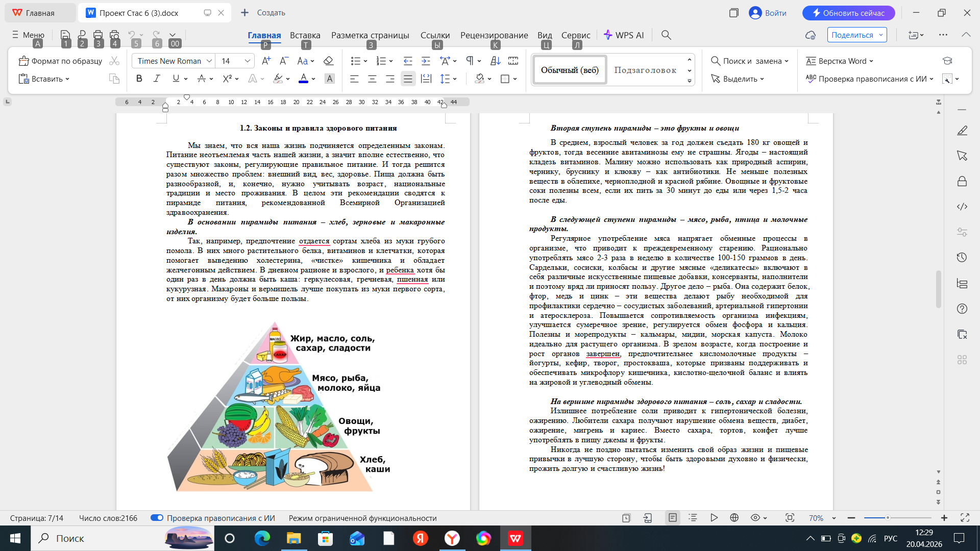Viewport: 980px width, 551px height.
Task: Open the 70% zoom level dropdown
Action: (x=834, y=518)
